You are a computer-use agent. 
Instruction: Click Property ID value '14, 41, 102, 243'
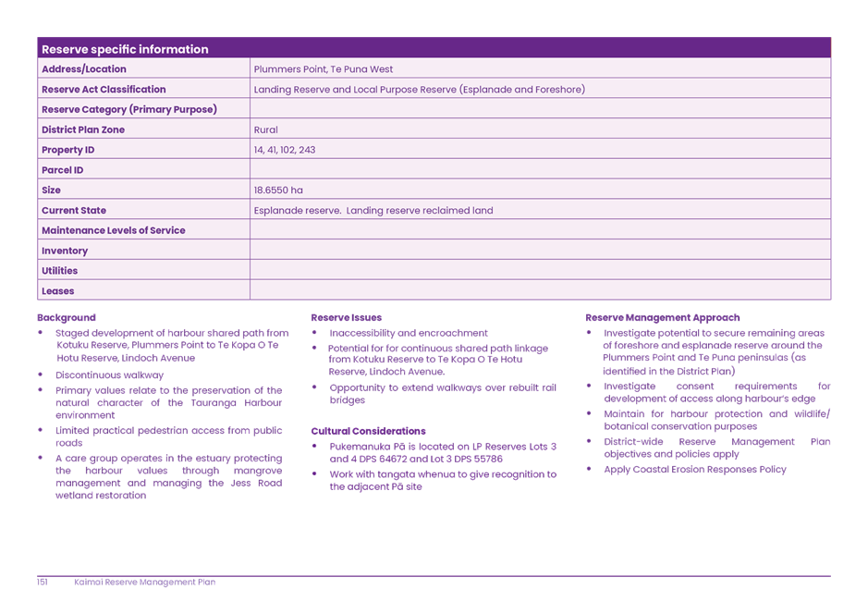285,150
